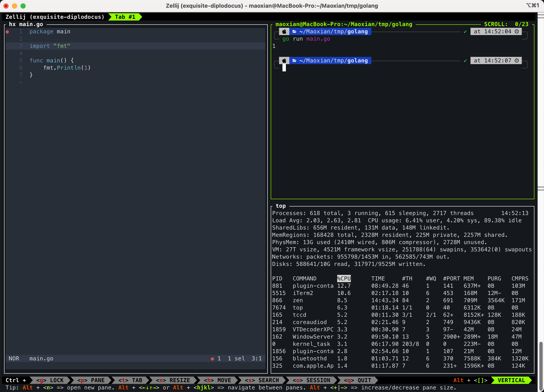
Task: Click folder icon in the 14:52:07 prompt
Action: pyautogui.click(x=294, y=60)
